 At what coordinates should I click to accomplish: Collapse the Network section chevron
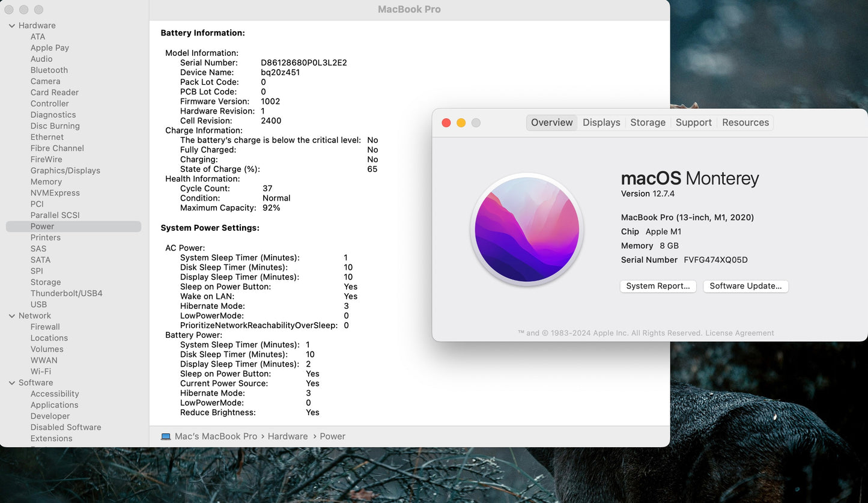click(12, 316)
